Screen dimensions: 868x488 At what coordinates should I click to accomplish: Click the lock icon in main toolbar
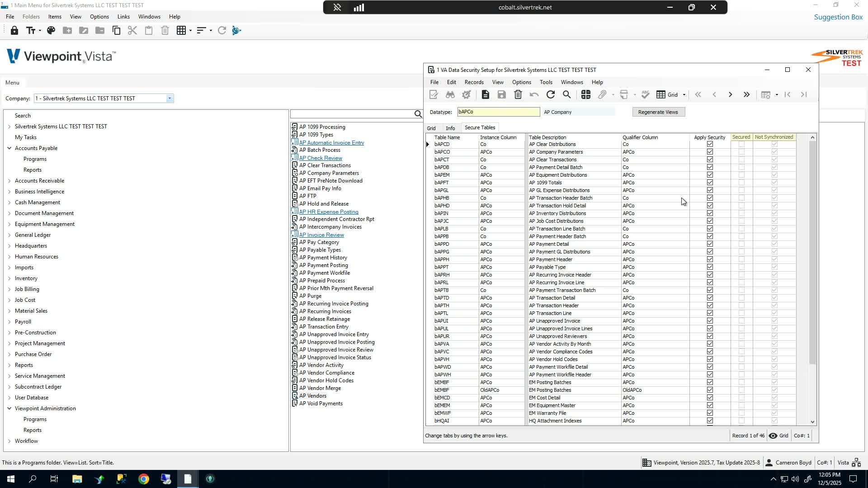tap(14, 31)
